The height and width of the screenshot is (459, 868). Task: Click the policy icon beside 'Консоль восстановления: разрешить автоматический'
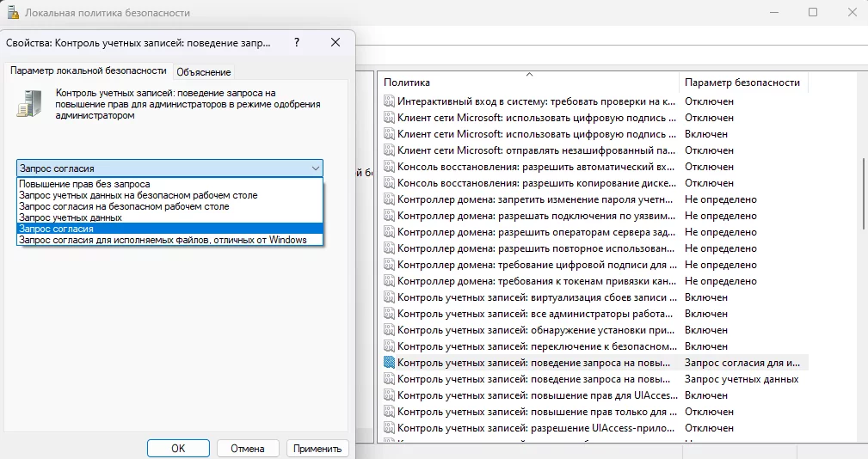click(388, 167)
